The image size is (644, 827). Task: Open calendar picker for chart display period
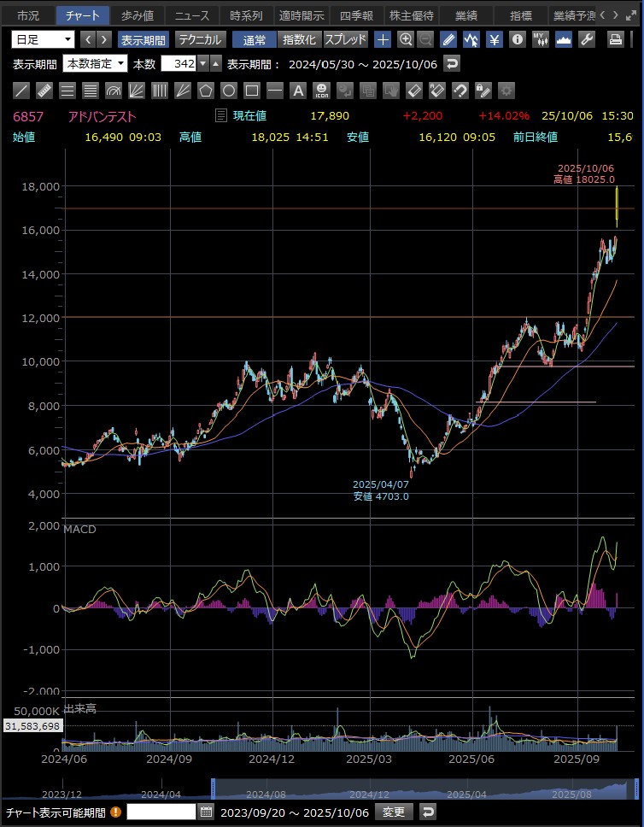[206, 812]
